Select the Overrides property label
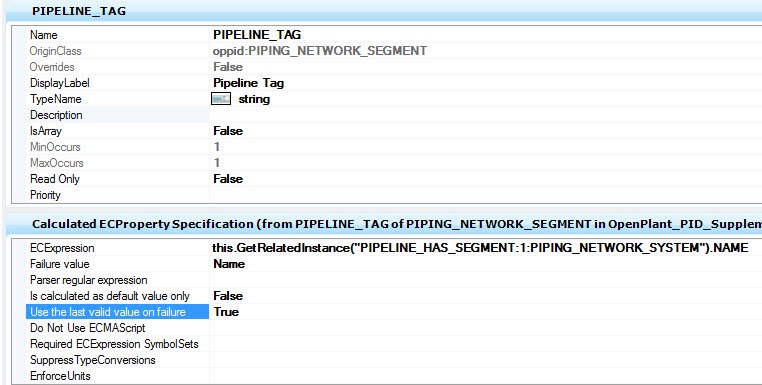This screenshot has width=762, height=385. tap(52, 67)
